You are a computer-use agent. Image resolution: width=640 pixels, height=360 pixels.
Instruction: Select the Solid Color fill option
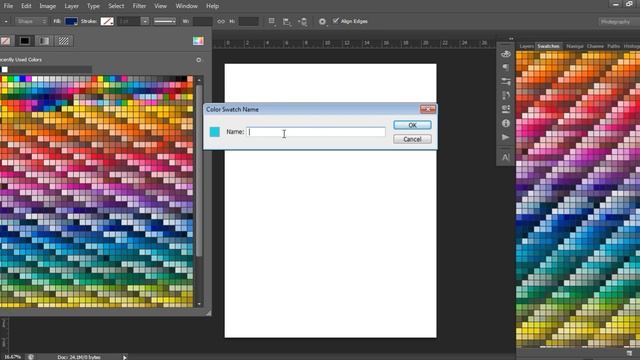25,41
